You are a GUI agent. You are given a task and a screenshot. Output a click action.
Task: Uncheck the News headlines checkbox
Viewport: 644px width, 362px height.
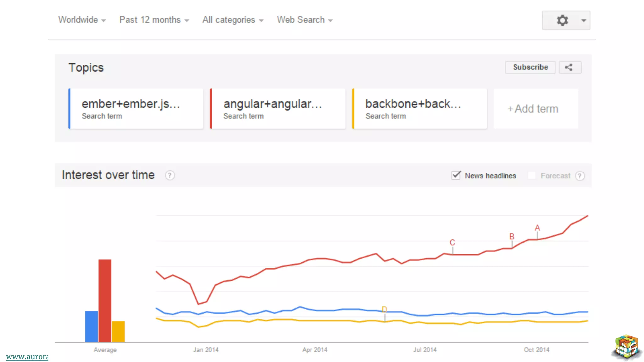tap(456, 175)
